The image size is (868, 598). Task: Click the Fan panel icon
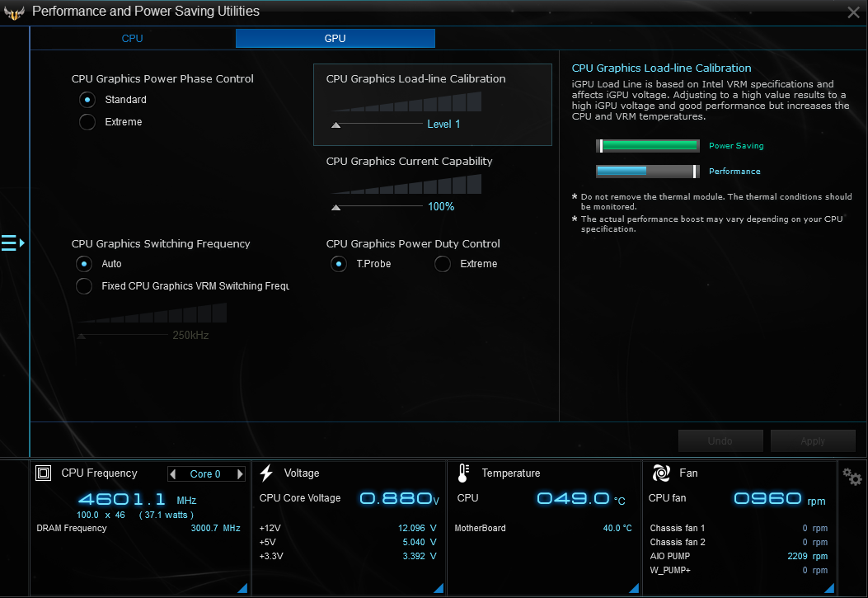tap(661, 473)
